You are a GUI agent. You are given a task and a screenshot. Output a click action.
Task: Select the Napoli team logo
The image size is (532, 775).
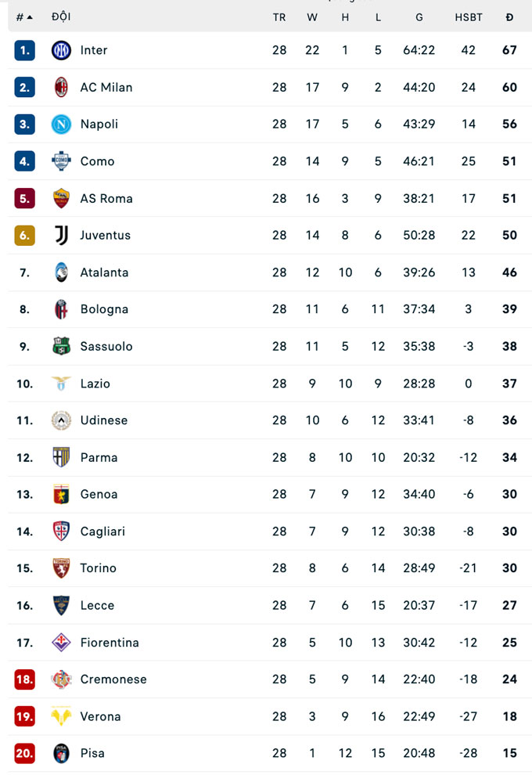[x=61, y=124]
